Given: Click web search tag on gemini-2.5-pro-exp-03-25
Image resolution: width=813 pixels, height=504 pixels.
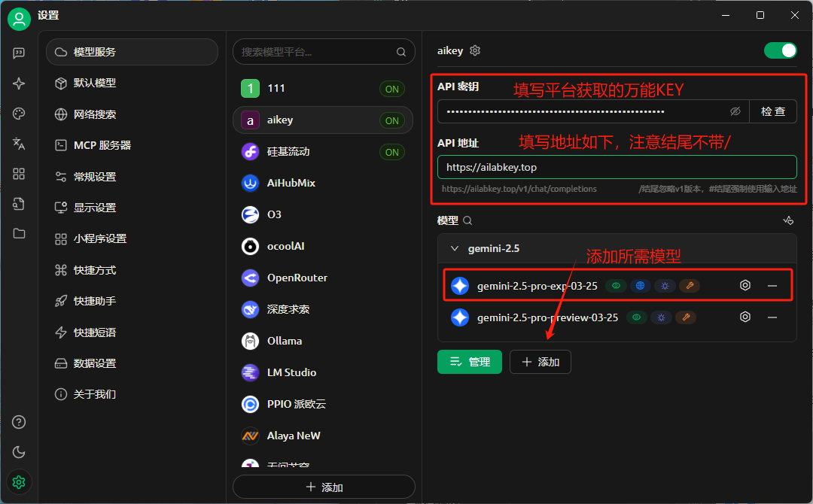Looking at the screenshot, I should click(x=641, y=285).
